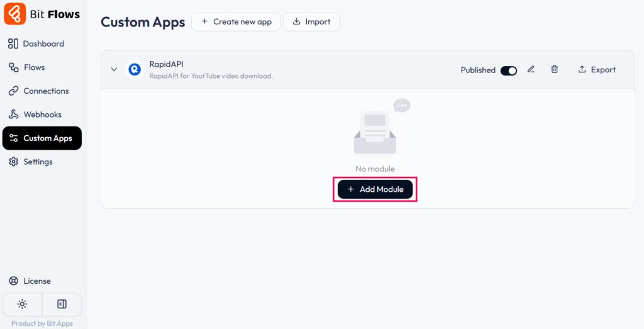Click Product by Bit Apps text
The width and height of the screenshot is (644, 329).
pyautogui.click(x=42, y=324)
